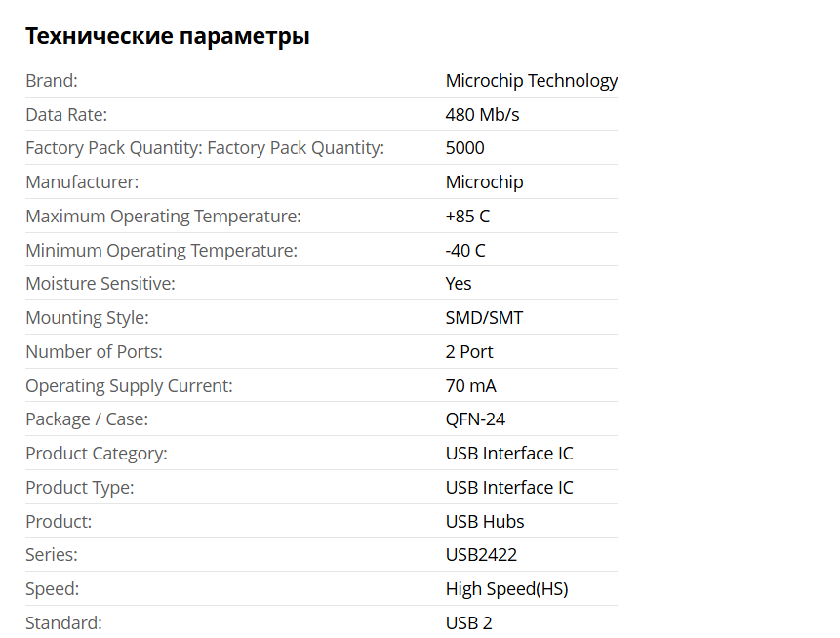Click the Manufacturer value Microchip

pos(484,182)
